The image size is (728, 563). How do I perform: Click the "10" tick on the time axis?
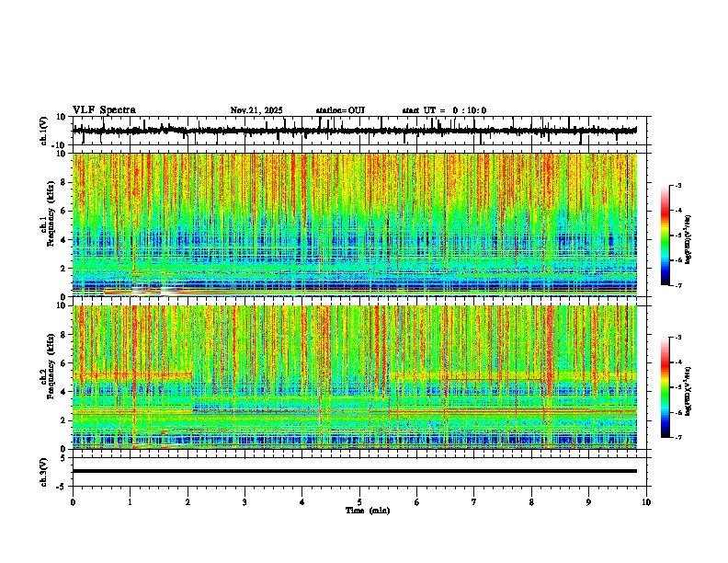tap(646, 502)
